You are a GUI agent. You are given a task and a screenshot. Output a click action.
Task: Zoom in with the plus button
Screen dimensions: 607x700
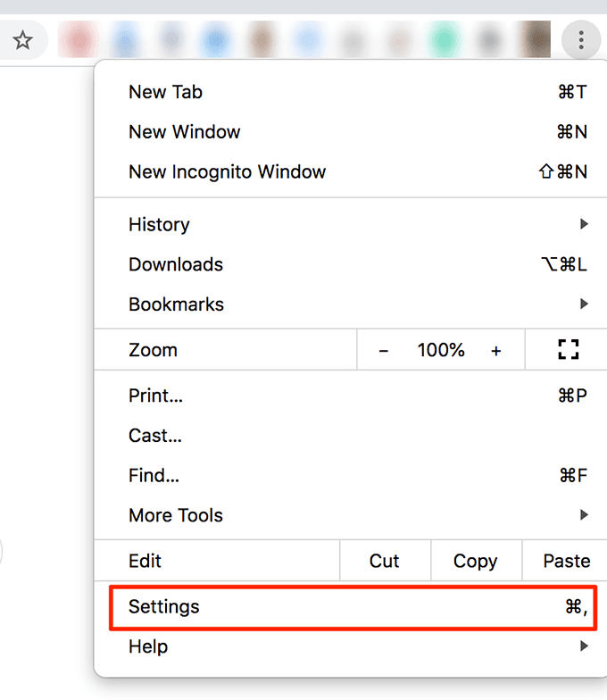point(496,351)
